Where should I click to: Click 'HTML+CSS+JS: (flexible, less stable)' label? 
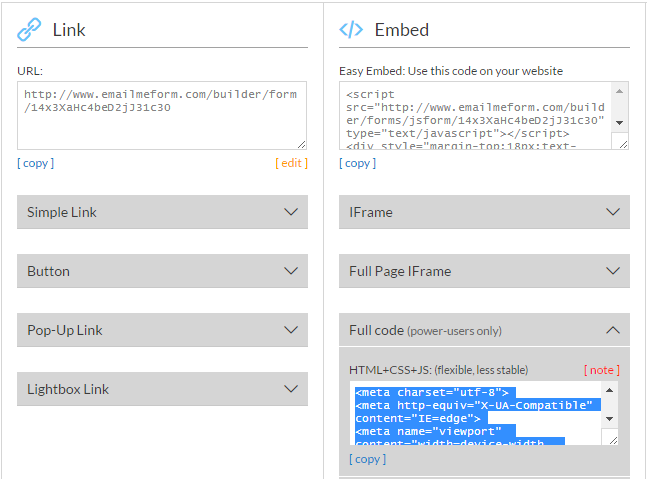tap(439, 370)
